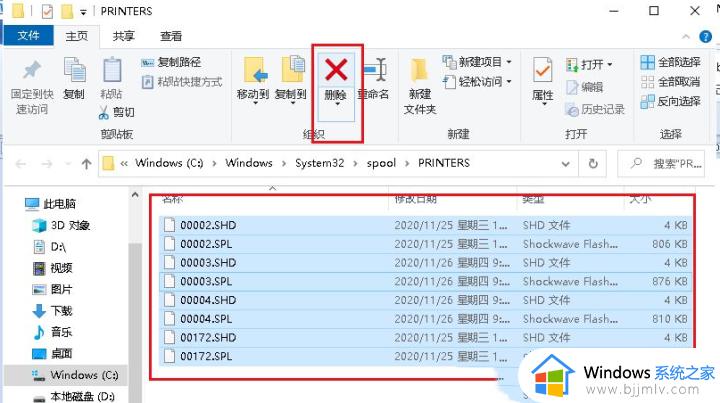Screen dimensions: 720x403
Task: Open file Properties (属性)
Action: [543, 81]
